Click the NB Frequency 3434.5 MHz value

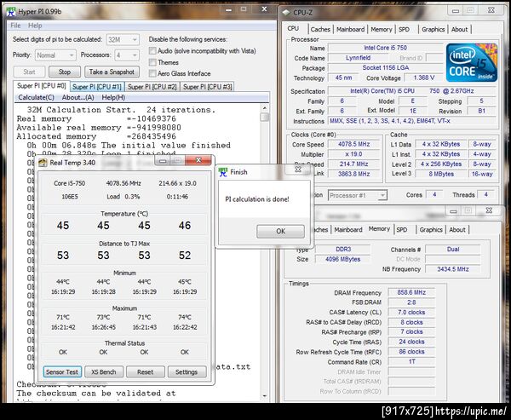point(453,269)
